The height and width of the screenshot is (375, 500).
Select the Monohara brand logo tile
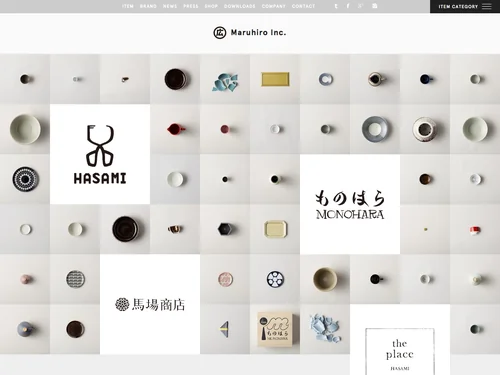tap(350, 204)
